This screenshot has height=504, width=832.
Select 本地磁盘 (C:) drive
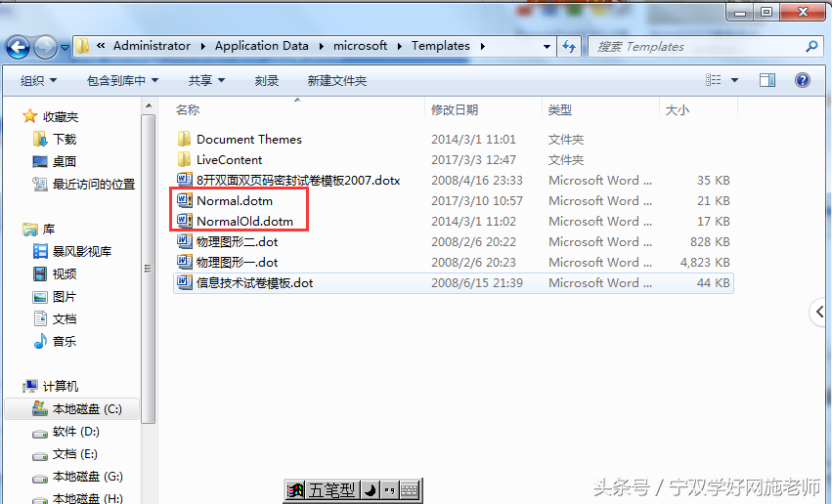tap(87, 409)
